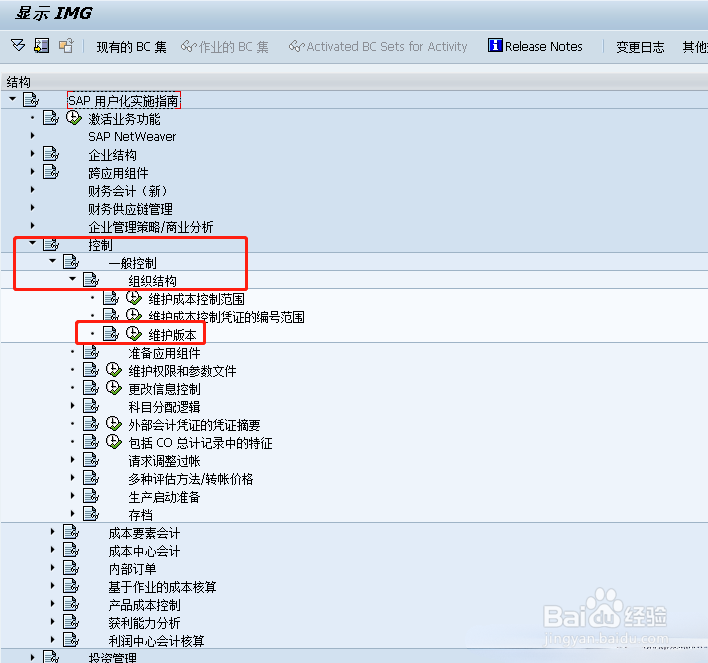Open documentation icon for 控制 node
This screenshot has width=708, height=663.
[x=51, y=244]
